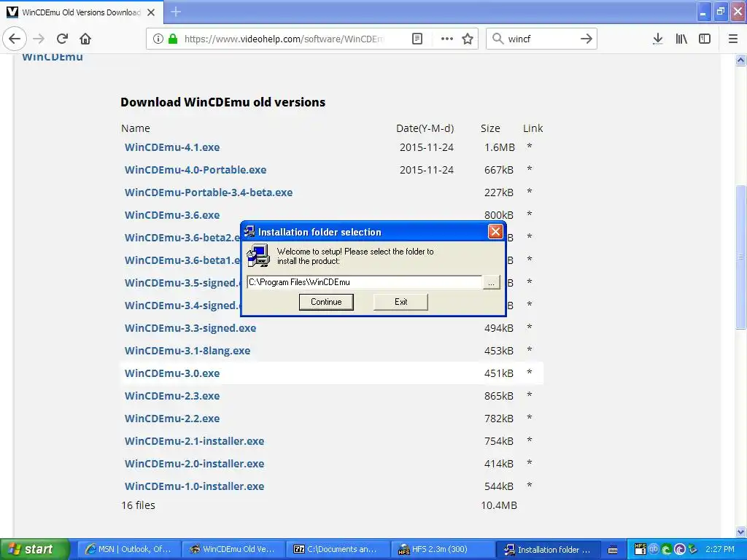Download WinCDEmu-2.1-installer.exe
Viewport: 747px width, 560px height.
[194, 441]
